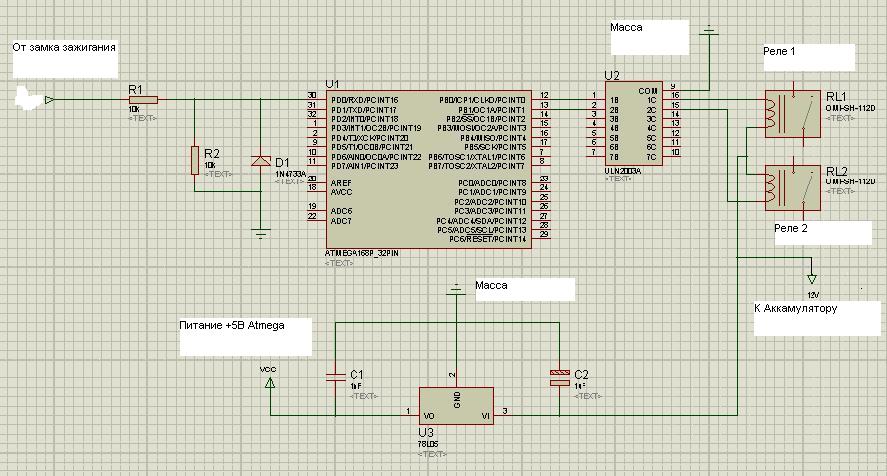Click capacitor C1 symbol

334,377
